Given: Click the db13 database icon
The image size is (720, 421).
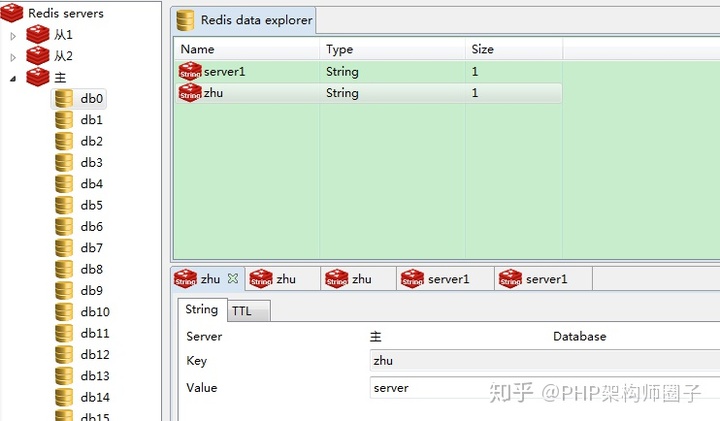Looking at the screenshot, I should tap(64, 376).
